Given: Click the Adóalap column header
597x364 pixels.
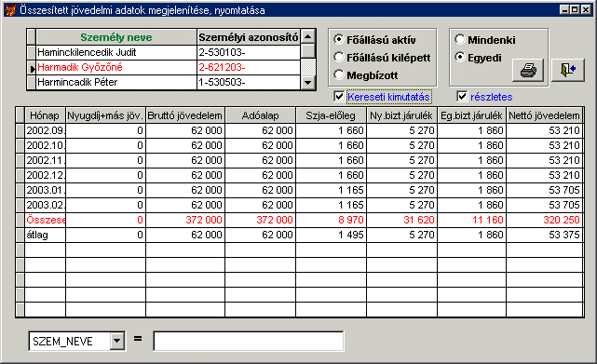Looking at the screenshot, I should 261,115.
